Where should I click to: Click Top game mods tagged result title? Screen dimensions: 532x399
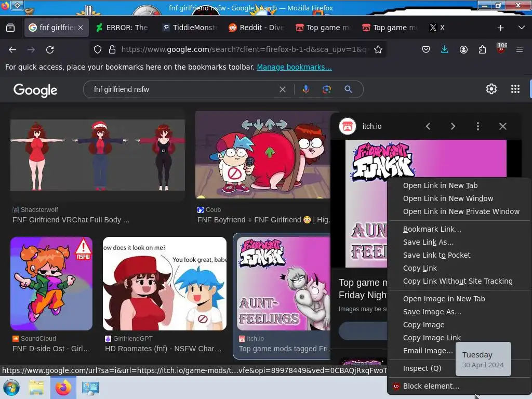pos(284,349)
